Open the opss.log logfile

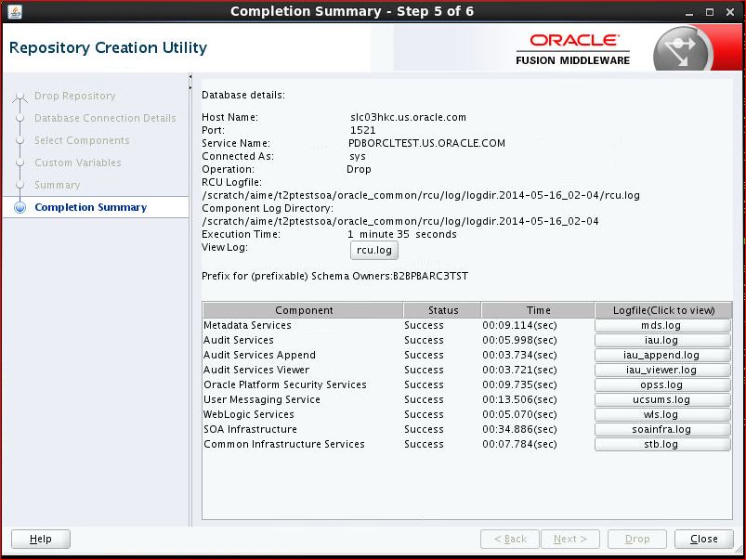coord(662,384)
